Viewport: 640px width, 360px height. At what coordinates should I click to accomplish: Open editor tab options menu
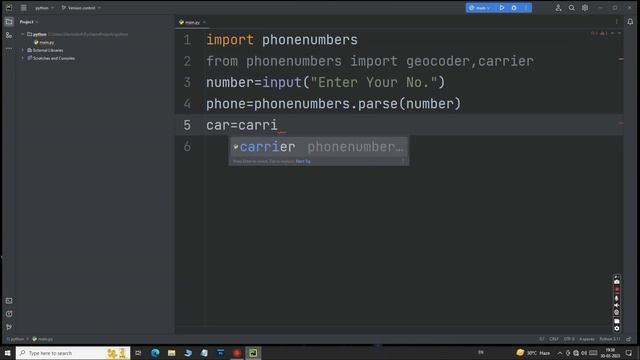[x=616, y=22]
